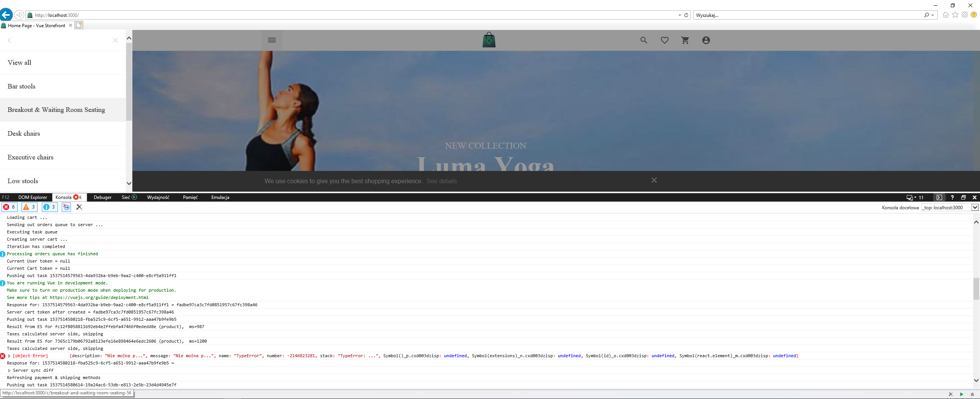Open the user account icon
980x399 pixels.
706,40
